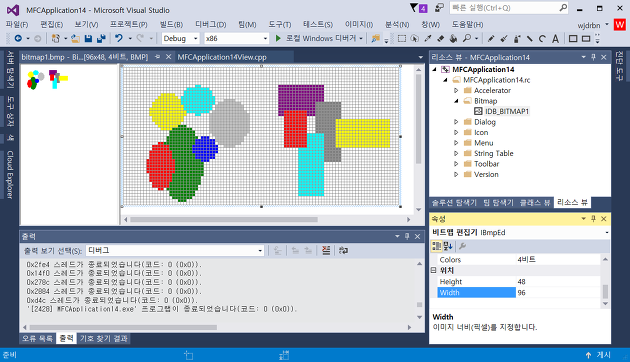Click the Save All toolbar icon
Screen dimensions: 630x362
click(x=101, y=39)
